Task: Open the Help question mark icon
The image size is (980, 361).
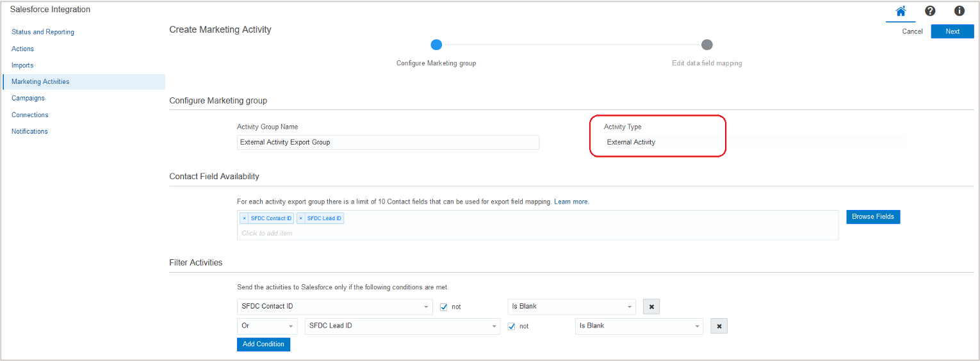Action: [x=930, y=11]
